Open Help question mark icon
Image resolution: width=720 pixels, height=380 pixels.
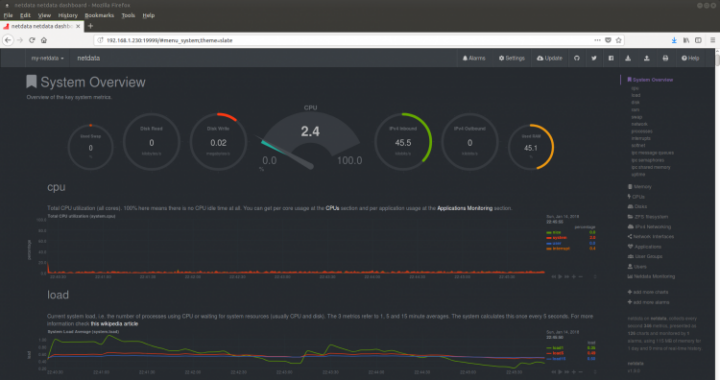[x=690, y=58]
